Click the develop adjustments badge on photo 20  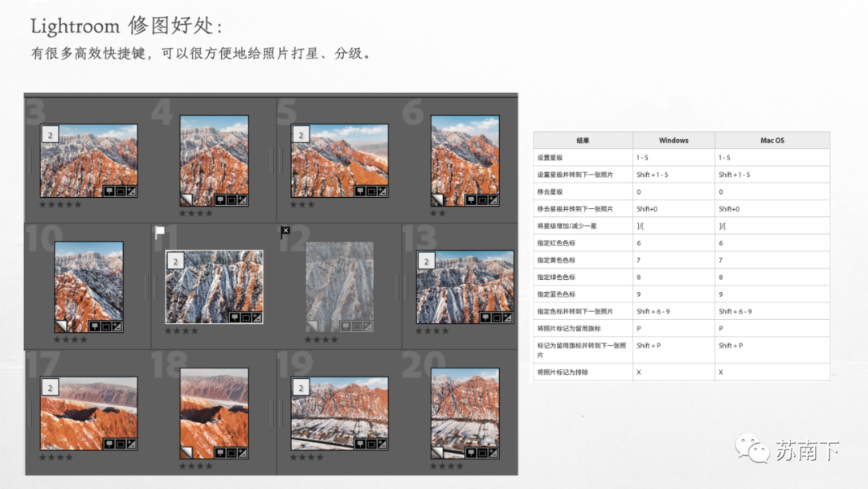493,453
